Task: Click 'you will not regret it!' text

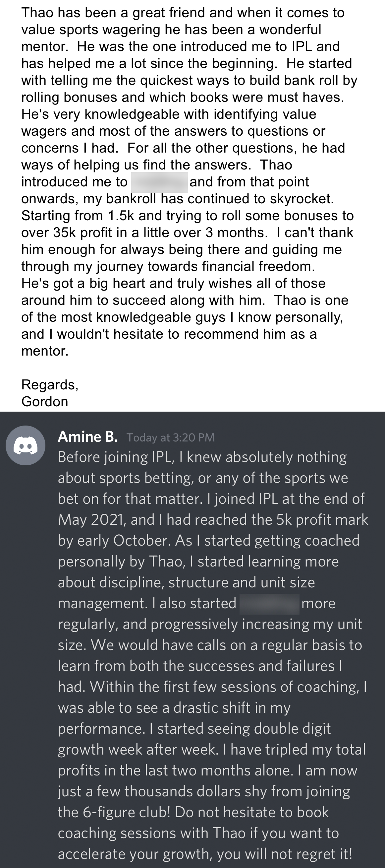Action: [285, 854]
